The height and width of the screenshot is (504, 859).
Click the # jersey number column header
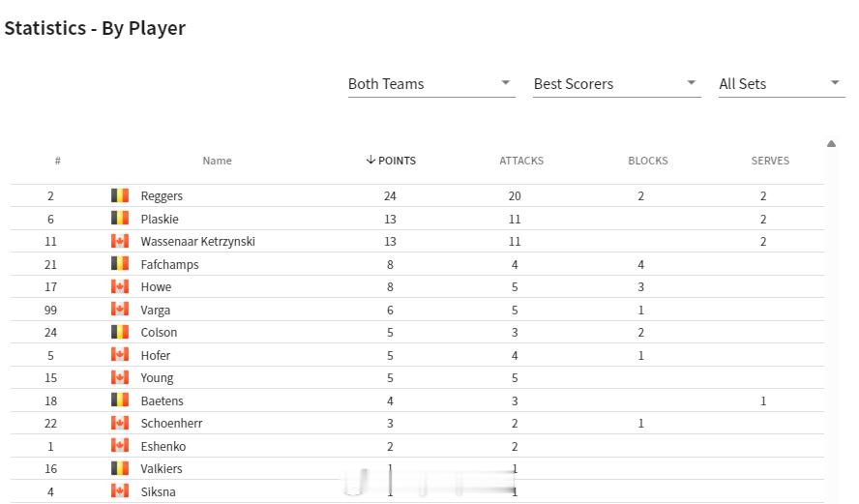(57, 161)
